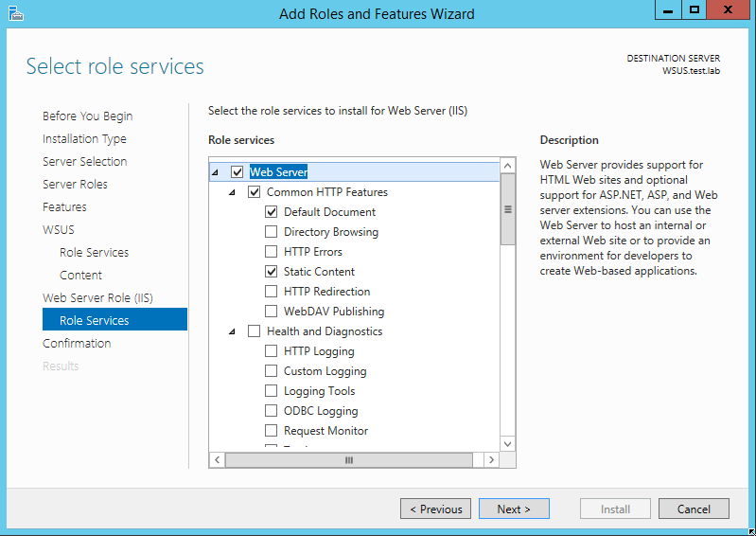Select the Request Monitor label
This screenshot has width=756, height=536.
tap(325, 431)
